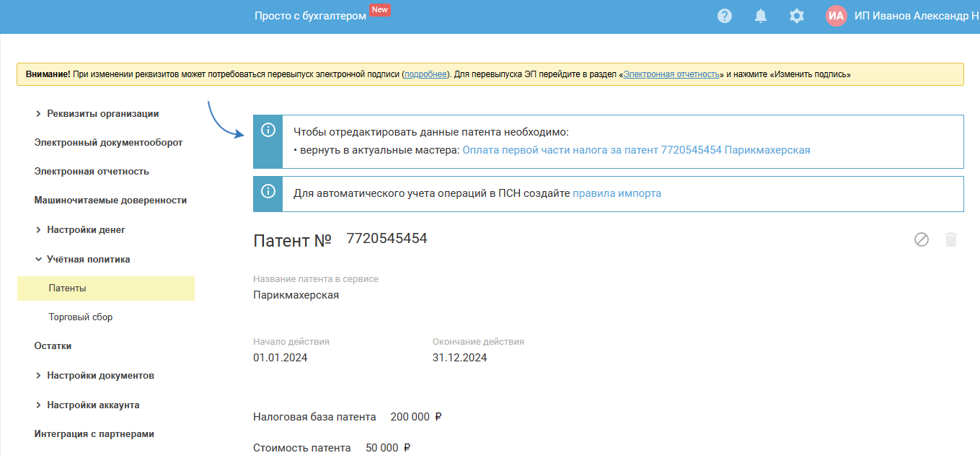
Task: Open Просто с бухгалтером in header
Action: click(x=310, y=16)
